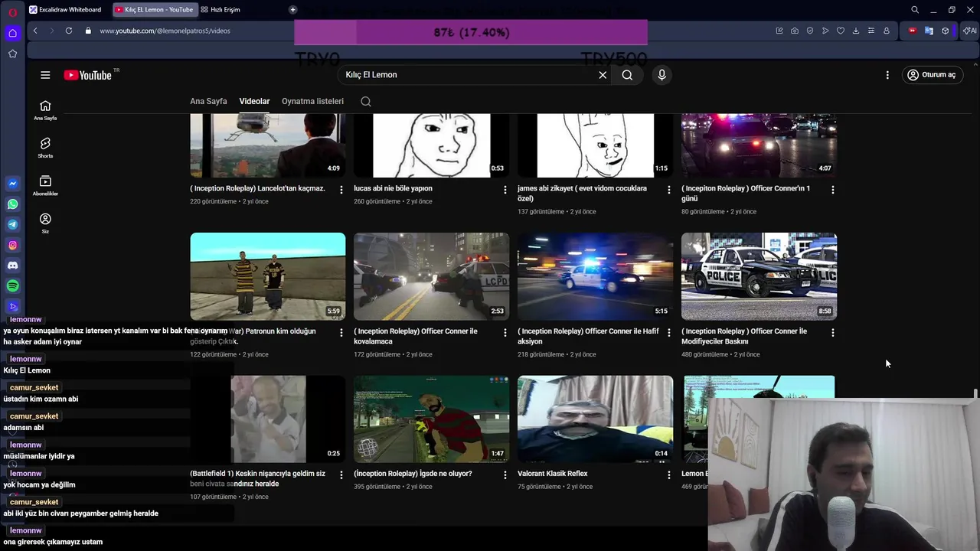Open options for Modifiyeciler Baskını video
980x551 pixels.
(x=833, y=333)
